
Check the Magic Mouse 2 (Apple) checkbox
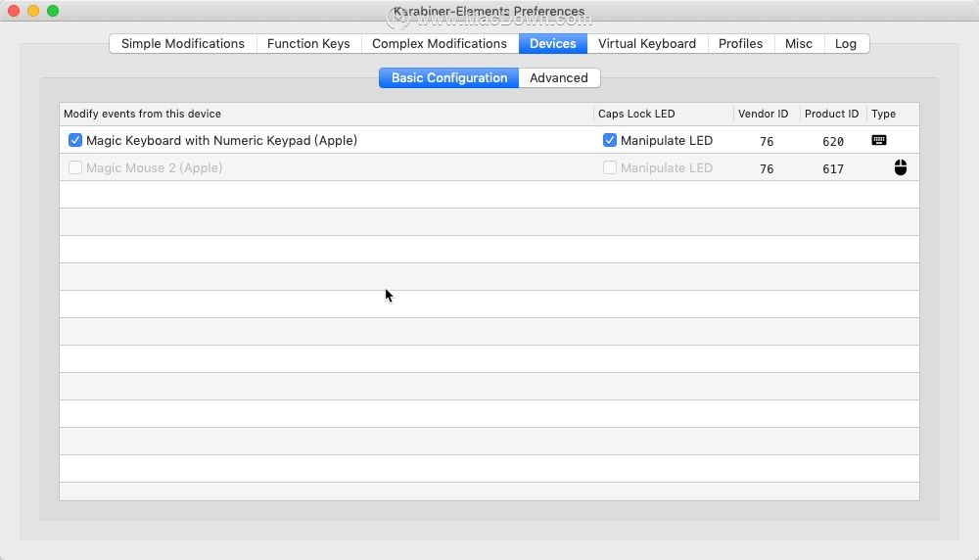point(75,168)
